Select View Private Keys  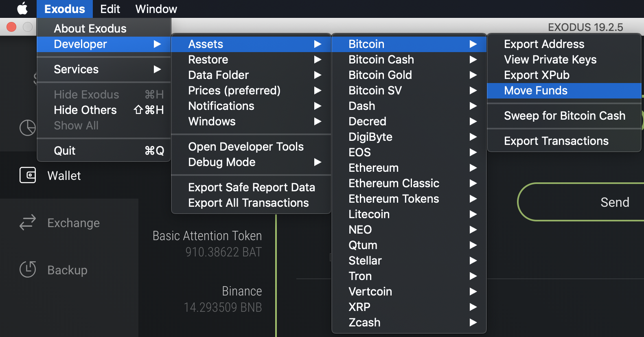pyautogui.click(x=564, y=59)
